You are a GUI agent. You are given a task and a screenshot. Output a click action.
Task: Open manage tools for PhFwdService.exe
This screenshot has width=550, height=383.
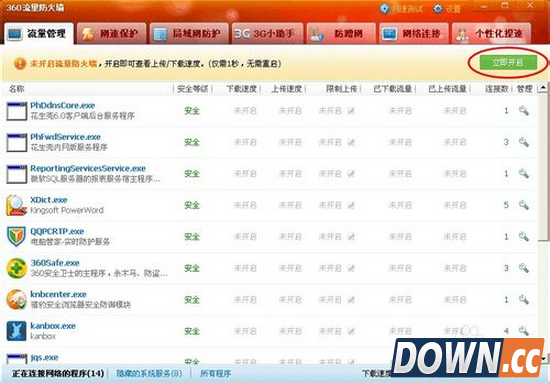tap(523, 142)
